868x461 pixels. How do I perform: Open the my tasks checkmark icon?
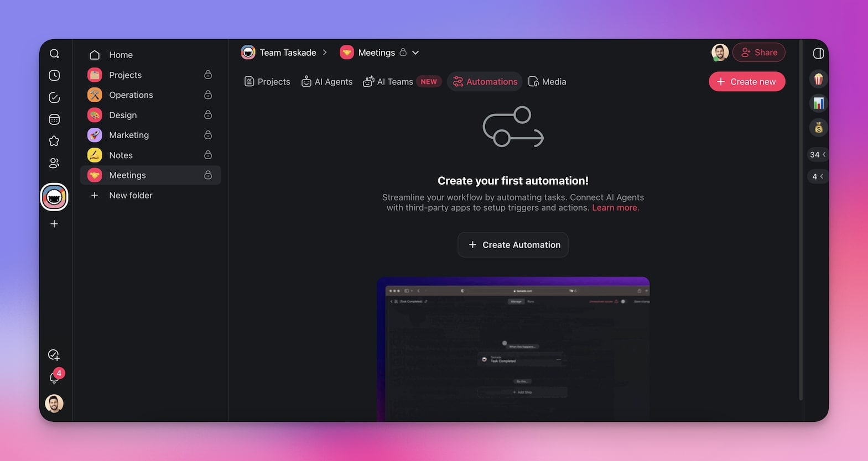tap(54, 97)
